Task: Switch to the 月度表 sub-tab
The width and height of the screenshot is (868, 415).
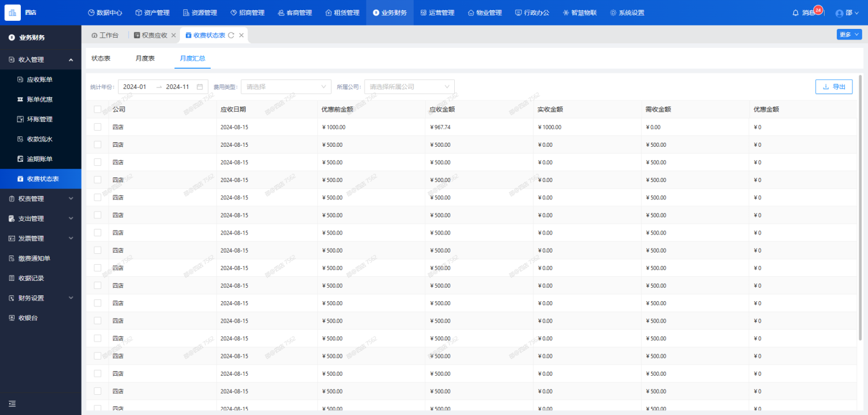Action: 145,58
